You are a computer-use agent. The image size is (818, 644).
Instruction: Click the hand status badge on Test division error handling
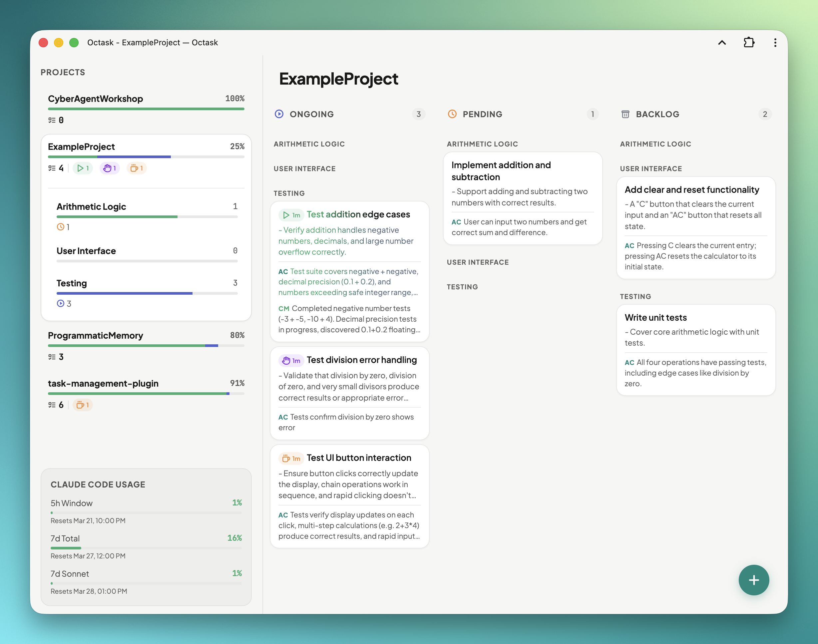291,360
